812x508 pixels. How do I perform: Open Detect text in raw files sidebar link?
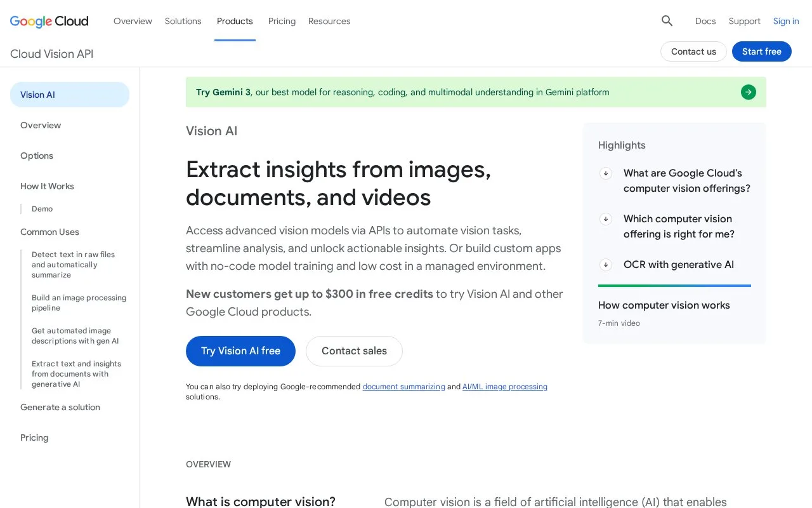[74, 265]
